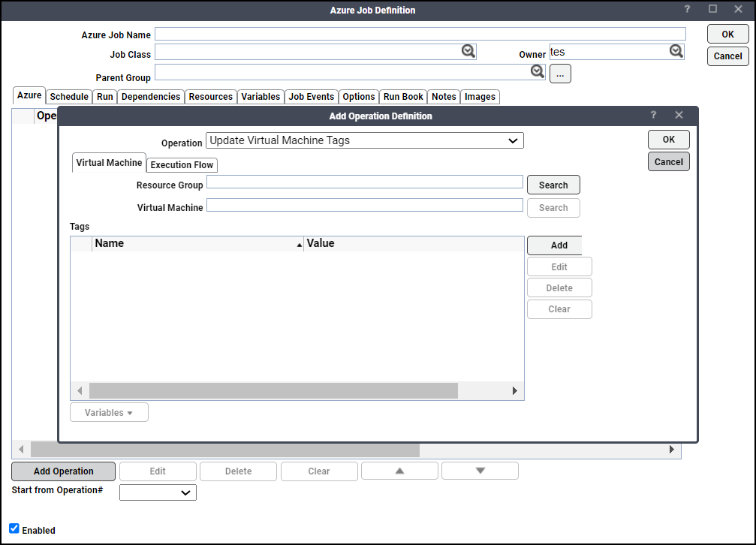Click Cancel in Azure Job Definition window
The height and width of the screenshot is (545, 756).
(x=728, y=56)
